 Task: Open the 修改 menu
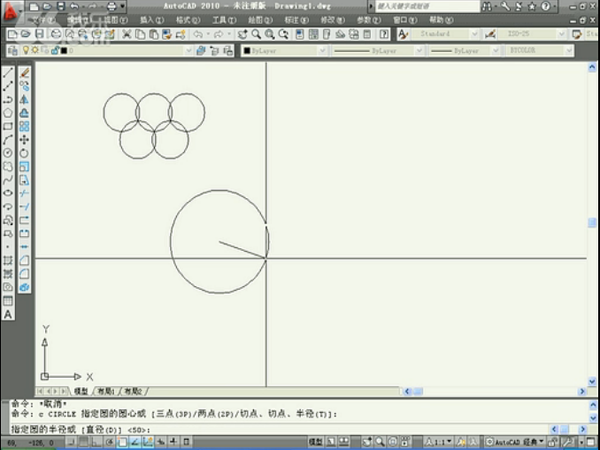(x=333, y=20)
